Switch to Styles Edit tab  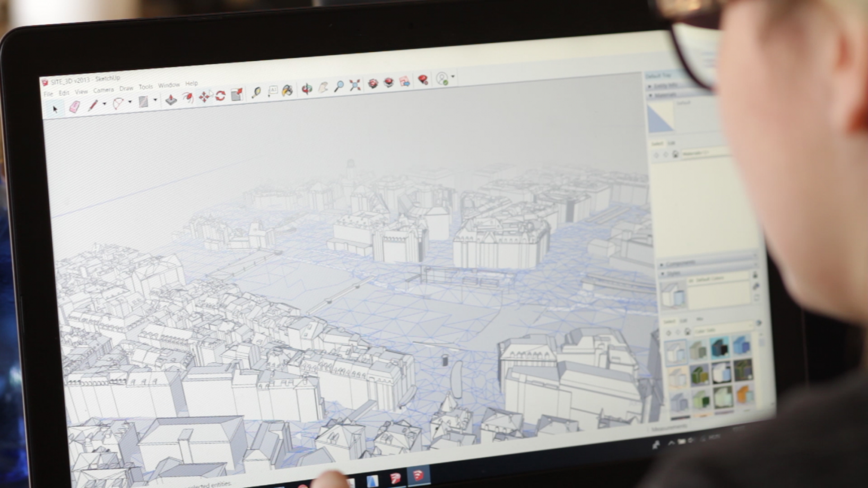[683, 320]
